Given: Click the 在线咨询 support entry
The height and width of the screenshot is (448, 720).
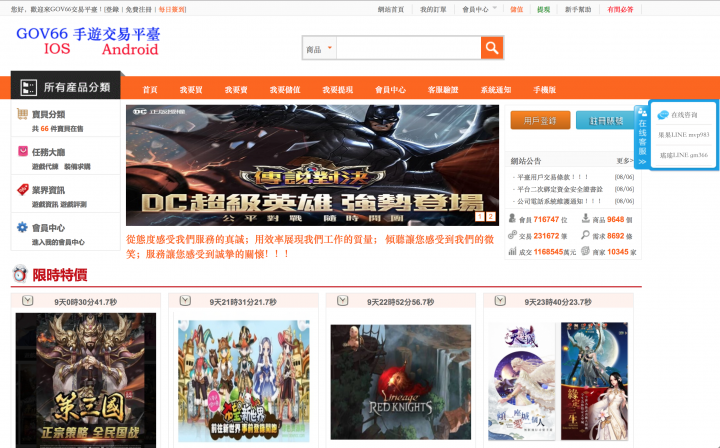Looking at the screenshot, I should pos(684,115).
